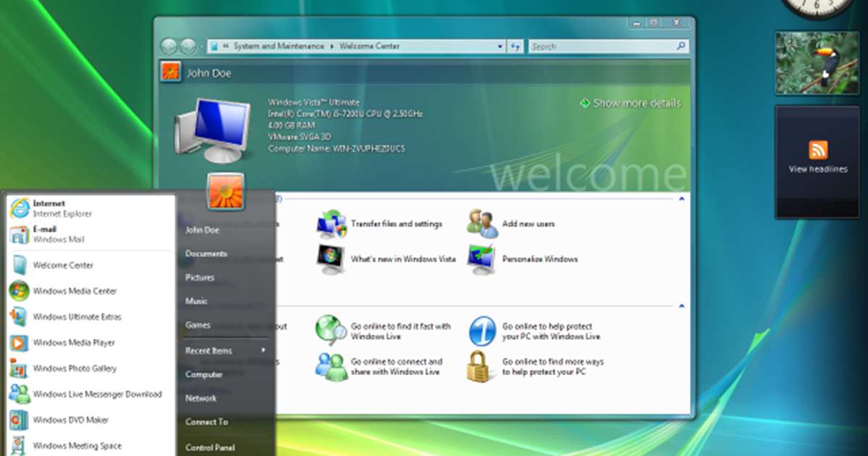Open Windows Photo Gallery
The height and width of the screenshot is (456, 868).
(90, 368)
